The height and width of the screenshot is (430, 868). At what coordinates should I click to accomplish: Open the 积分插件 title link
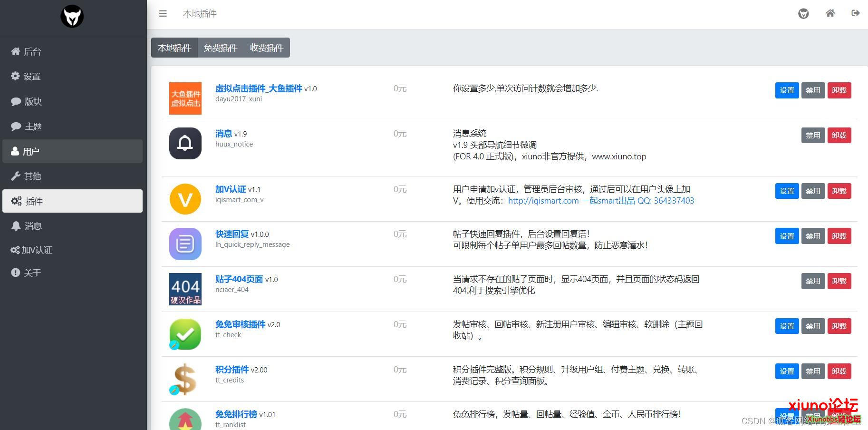tap(232, 370)
